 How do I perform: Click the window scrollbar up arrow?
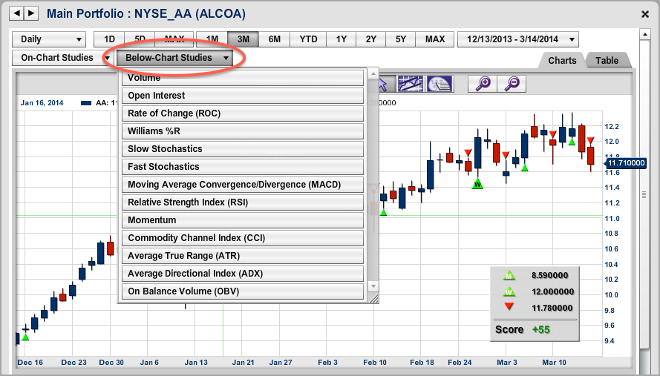tap(644, 34)
